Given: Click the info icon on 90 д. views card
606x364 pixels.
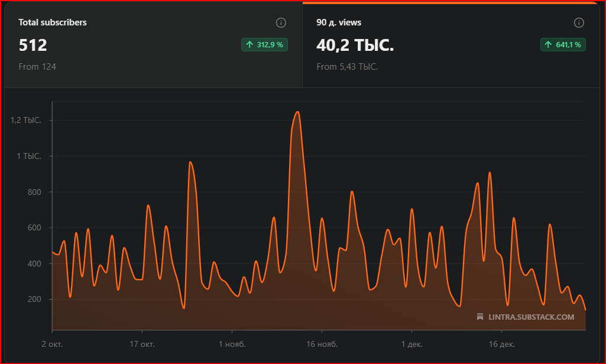Looking at the screenshot, I should click(x=579, y=23).
